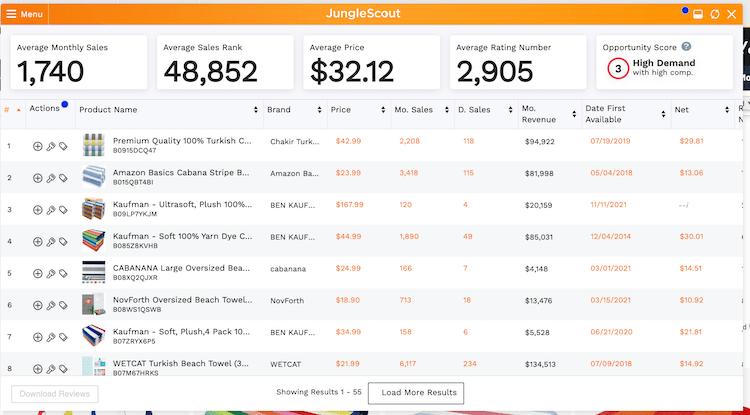The height and width of the screenshot is (415, 750).
Task: Sort by D. Sales column arrows
Action: (x=510, y=110)
